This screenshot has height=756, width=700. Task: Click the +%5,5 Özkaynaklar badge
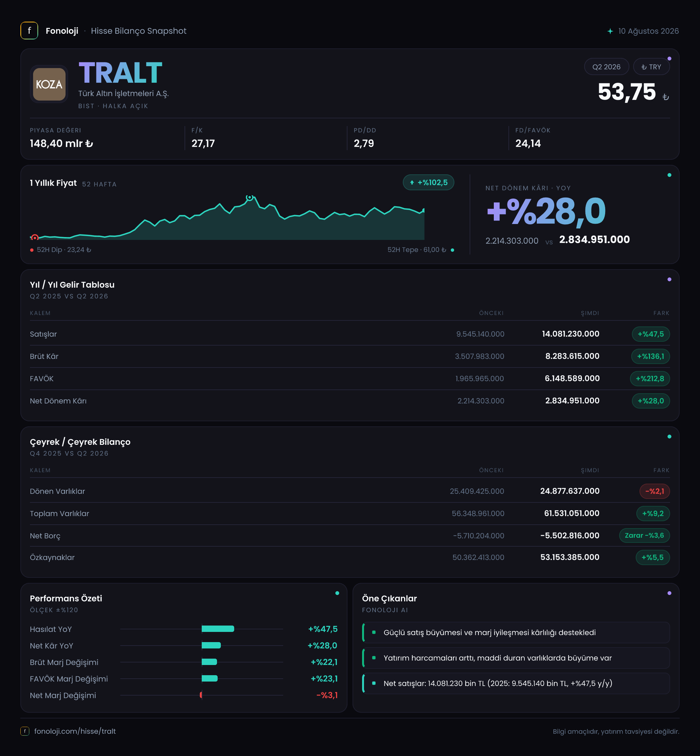[653, 557]
